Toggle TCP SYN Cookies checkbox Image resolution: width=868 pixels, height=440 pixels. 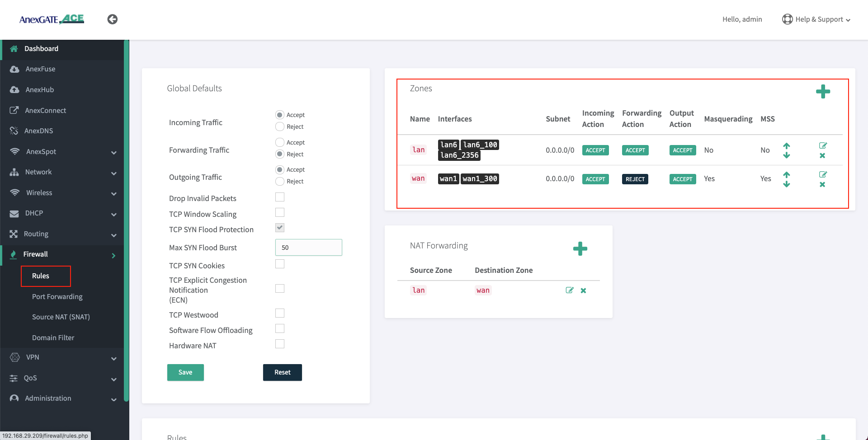point(280,264)
